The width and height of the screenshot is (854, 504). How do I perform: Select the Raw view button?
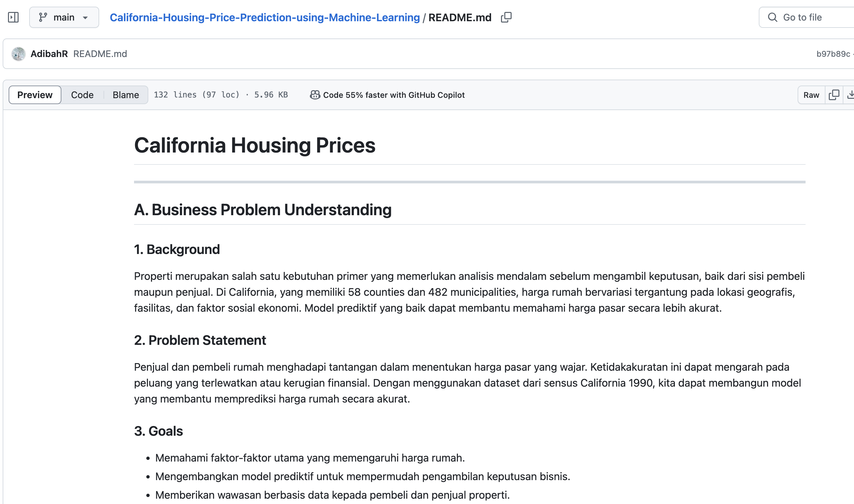811,95
